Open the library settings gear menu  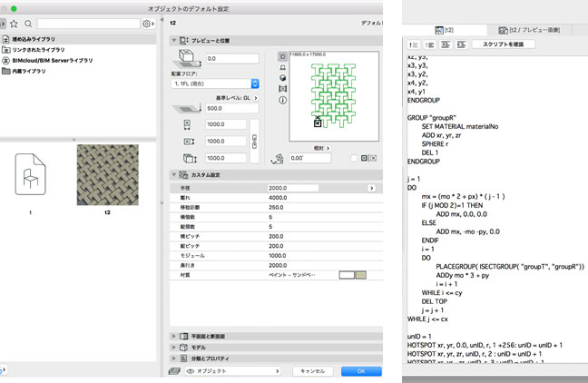(148, 24)
